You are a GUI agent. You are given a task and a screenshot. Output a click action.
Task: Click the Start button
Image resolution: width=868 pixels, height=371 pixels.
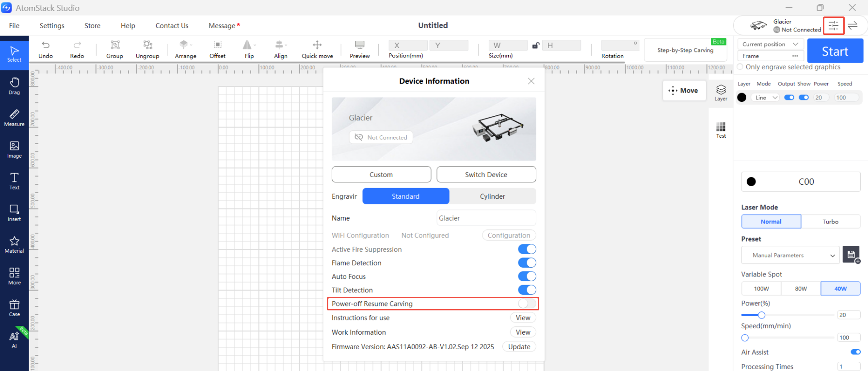(835, 51)
